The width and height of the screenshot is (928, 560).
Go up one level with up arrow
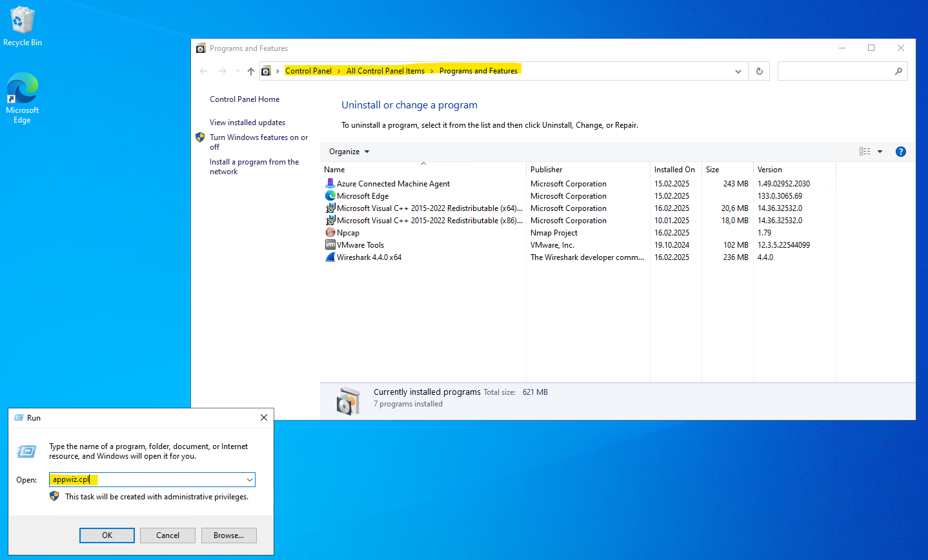[251, 71]
